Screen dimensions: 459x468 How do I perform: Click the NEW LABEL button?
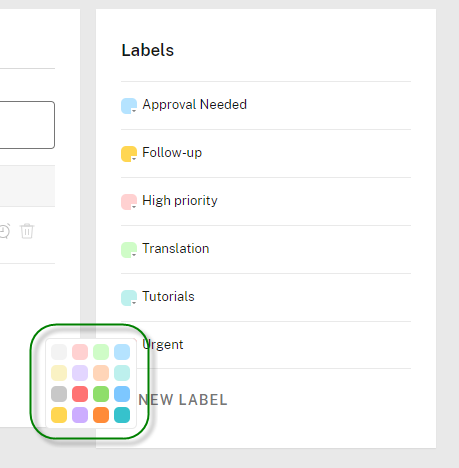coord(183,400)
